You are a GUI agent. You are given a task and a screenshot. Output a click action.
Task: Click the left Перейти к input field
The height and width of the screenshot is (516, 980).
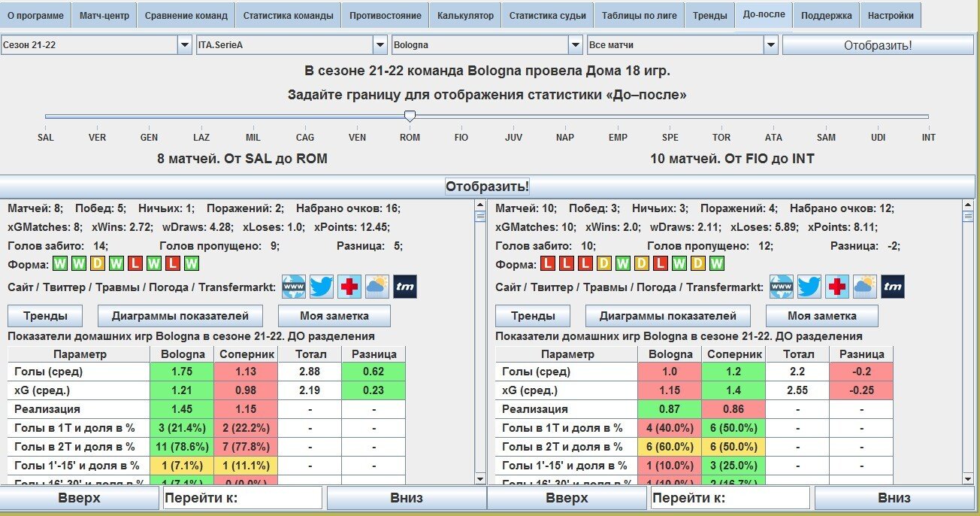click(x=242, y=497)
